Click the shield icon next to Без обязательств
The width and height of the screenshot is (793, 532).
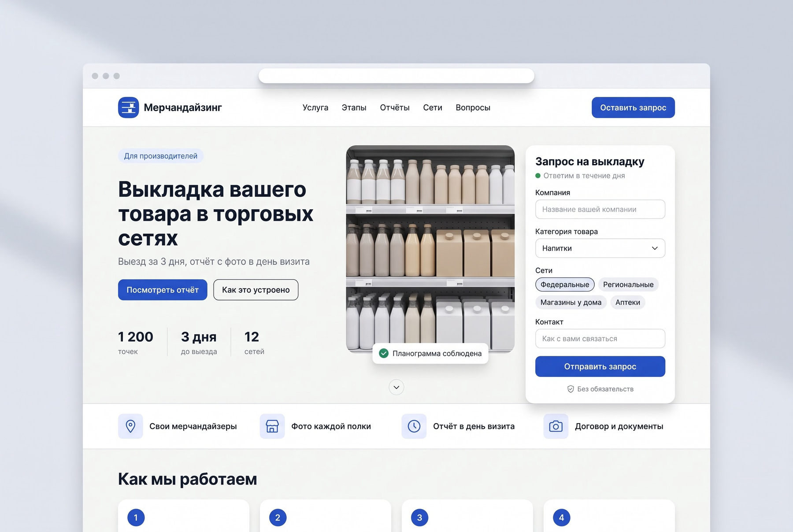pos(571,389)
